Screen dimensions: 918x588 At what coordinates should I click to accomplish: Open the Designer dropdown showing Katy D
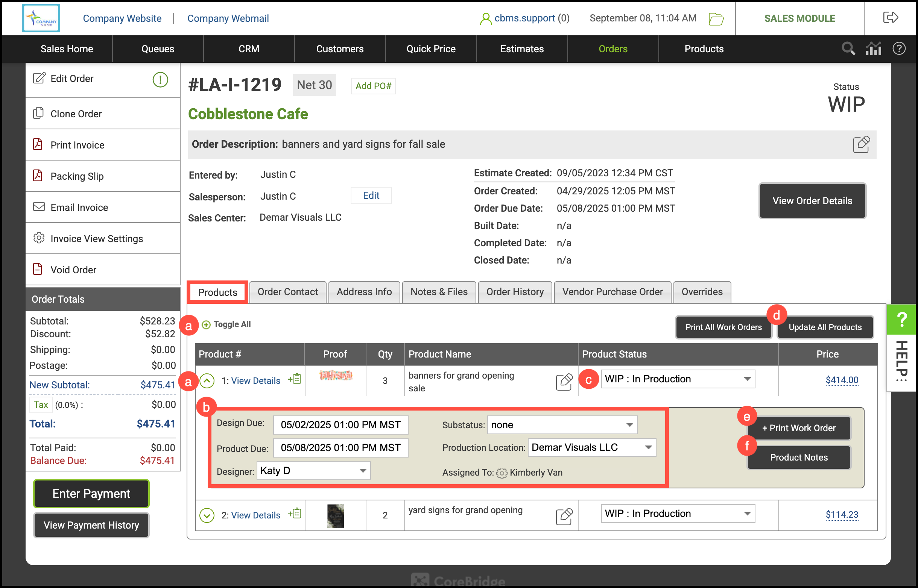[x=313, y=471]
